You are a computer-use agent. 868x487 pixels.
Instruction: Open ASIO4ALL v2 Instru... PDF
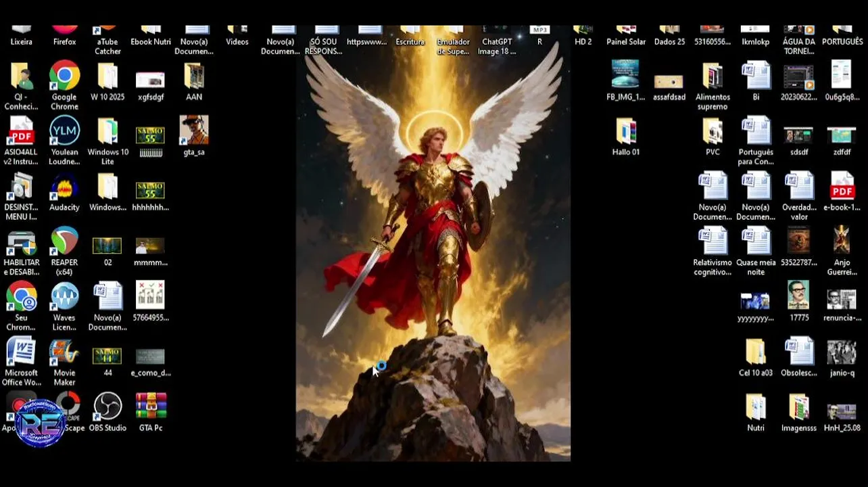click(21, 131)
